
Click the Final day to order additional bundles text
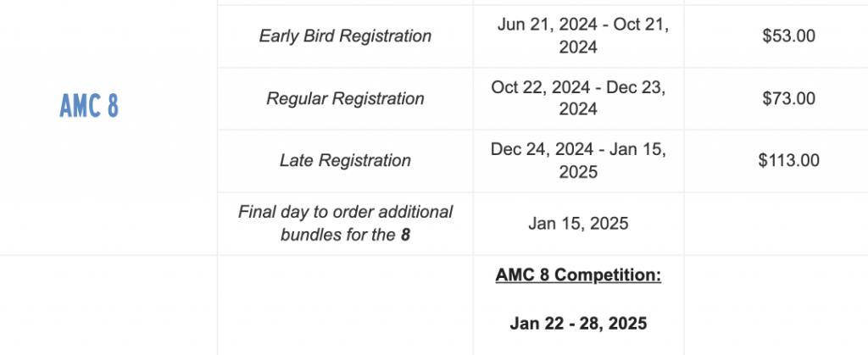[345, 224]
